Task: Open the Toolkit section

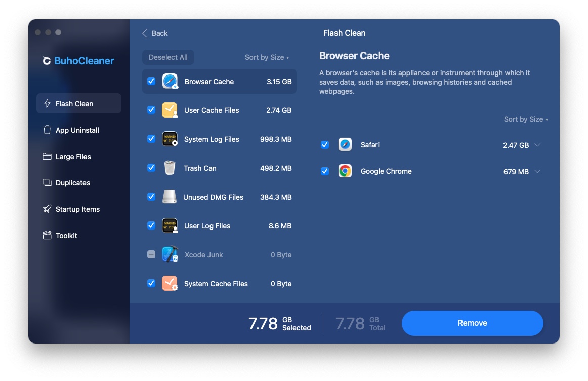Action: [x=79, y=235]
